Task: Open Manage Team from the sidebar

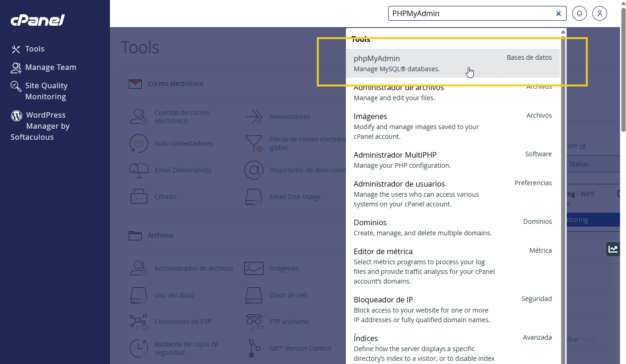Action: click(51, 67)
